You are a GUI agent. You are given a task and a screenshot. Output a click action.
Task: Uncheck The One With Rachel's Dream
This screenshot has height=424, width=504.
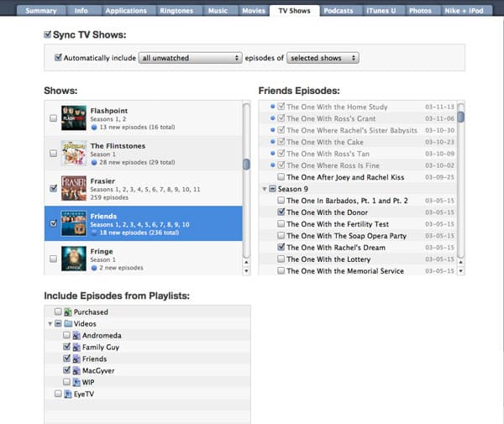pyautogui.click(x=281, y=247)
